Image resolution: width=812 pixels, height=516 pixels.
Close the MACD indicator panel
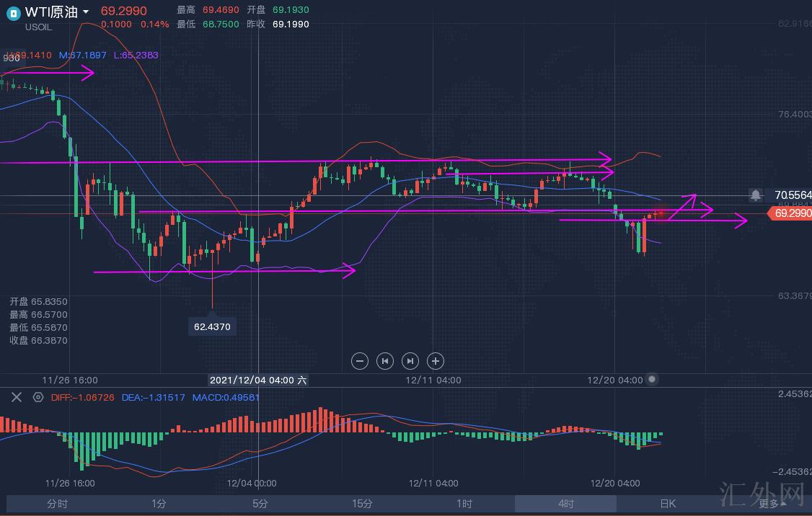[x=17, y=397]
